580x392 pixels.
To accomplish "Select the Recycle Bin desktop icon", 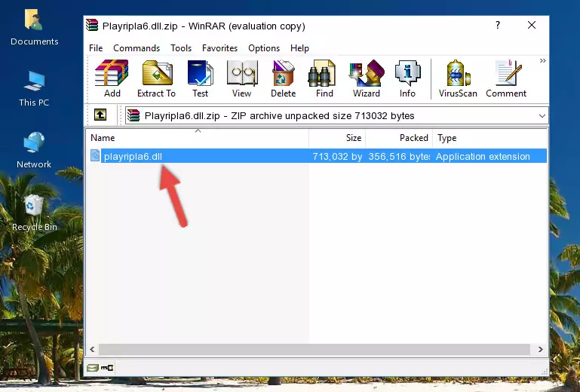I will point(35,213).
